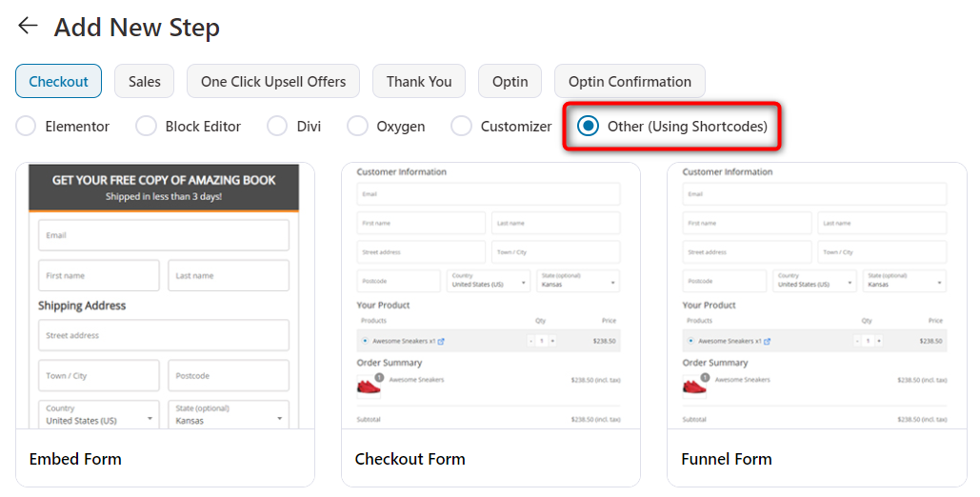Choose the Checkout Form template preview

click(490, 296)
